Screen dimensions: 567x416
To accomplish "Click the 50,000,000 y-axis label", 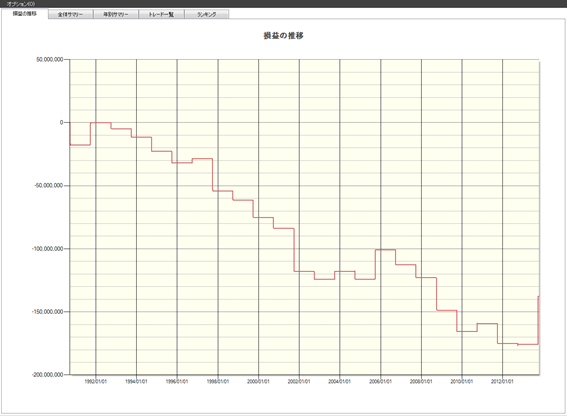I will [x=50, y=60].
